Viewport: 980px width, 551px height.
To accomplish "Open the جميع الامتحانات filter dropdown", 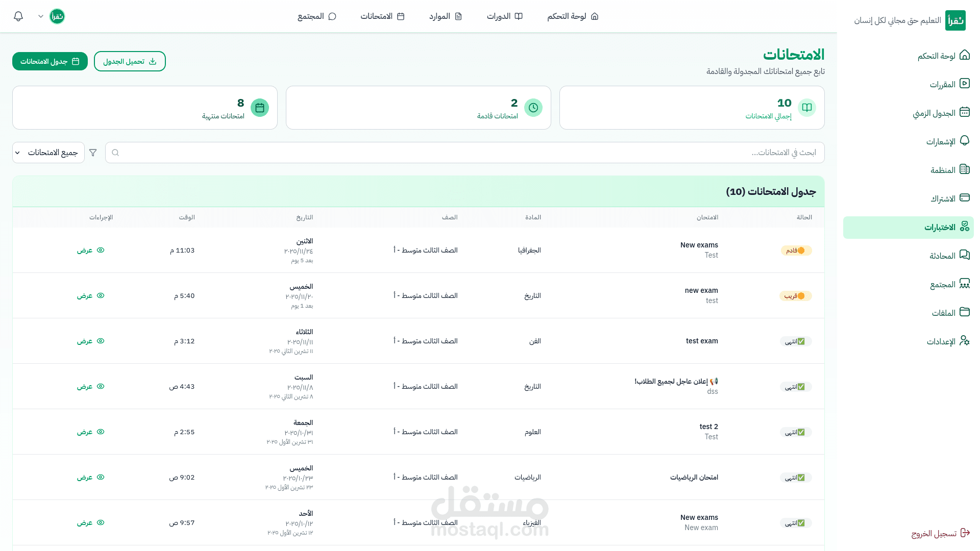I will [48, 153].
